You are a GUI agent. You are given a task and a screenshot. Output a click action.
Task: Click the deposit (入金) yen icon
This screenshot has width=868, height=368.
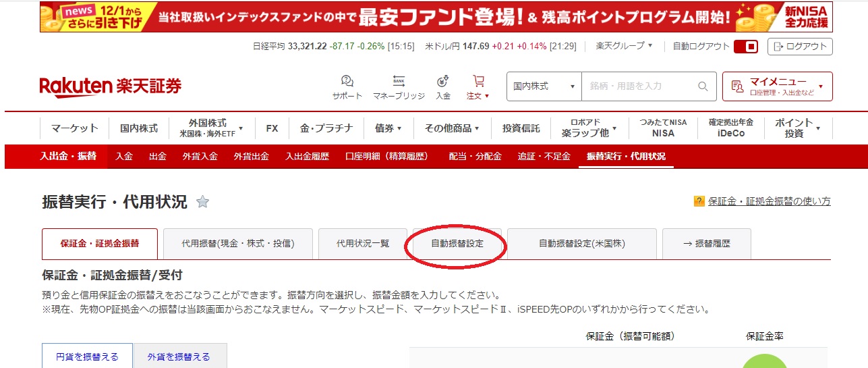443,82
